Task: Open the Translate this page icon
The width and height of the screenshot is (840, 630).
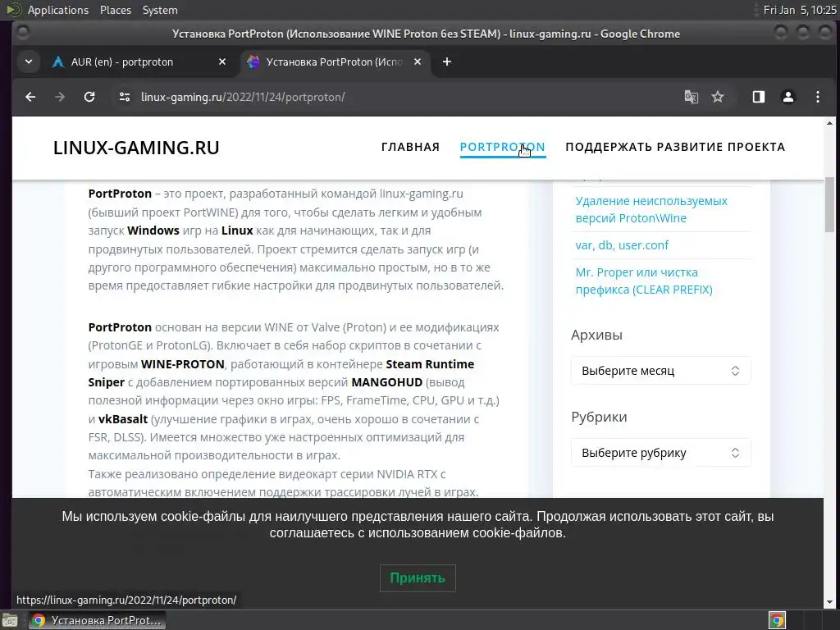Action: click(x=691, y=97)
